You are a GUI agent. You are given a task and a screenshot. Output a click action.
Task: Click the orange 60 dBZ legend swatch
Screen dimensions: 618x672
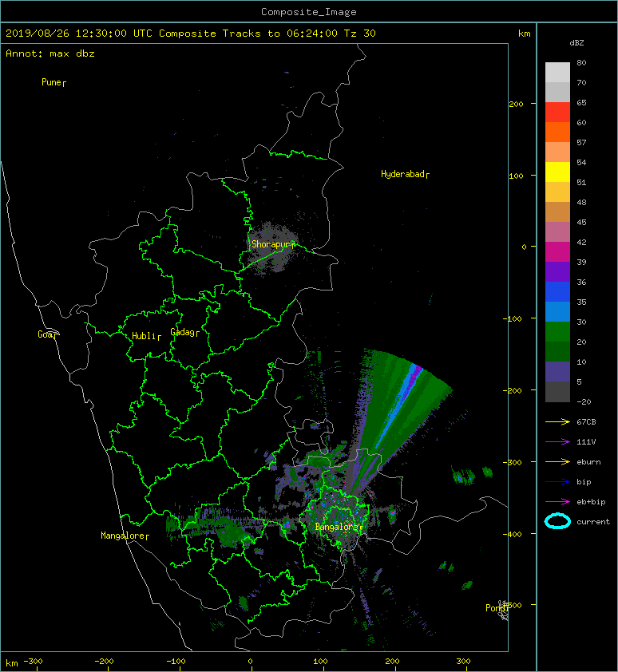[557, 132]
